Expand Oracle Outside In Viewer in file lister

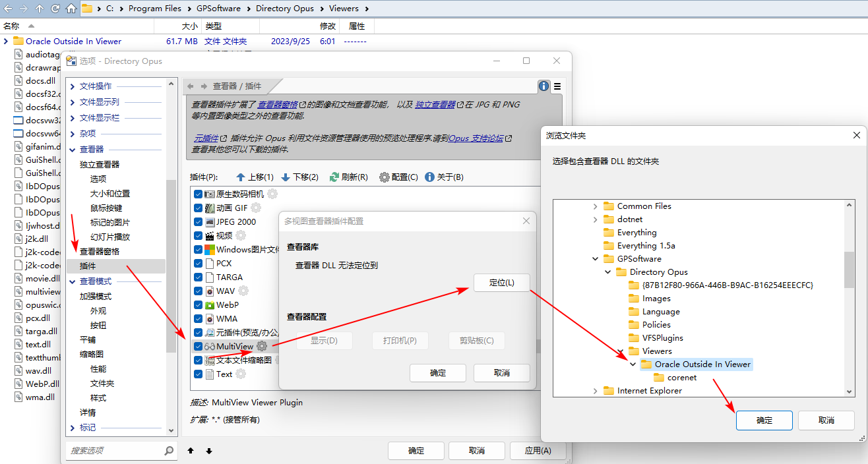pos(6,41)
